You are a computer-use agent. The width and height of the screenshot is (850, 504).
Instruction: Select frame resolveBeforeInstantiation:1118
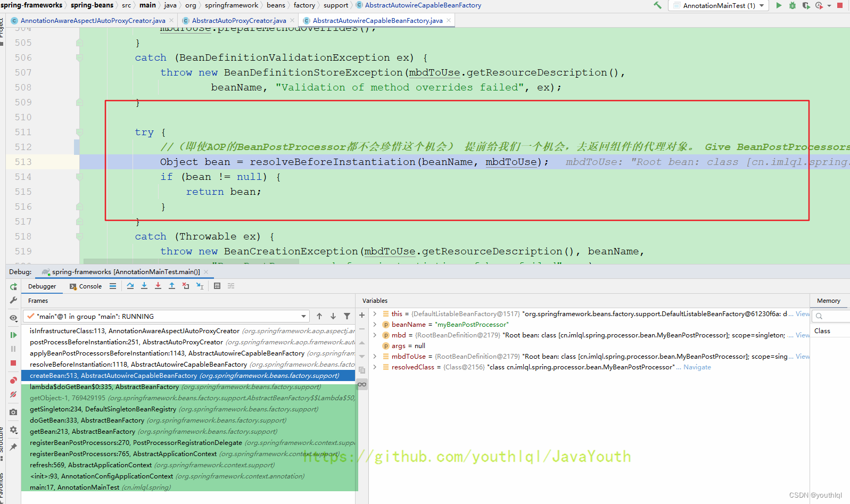pos(188,365)
